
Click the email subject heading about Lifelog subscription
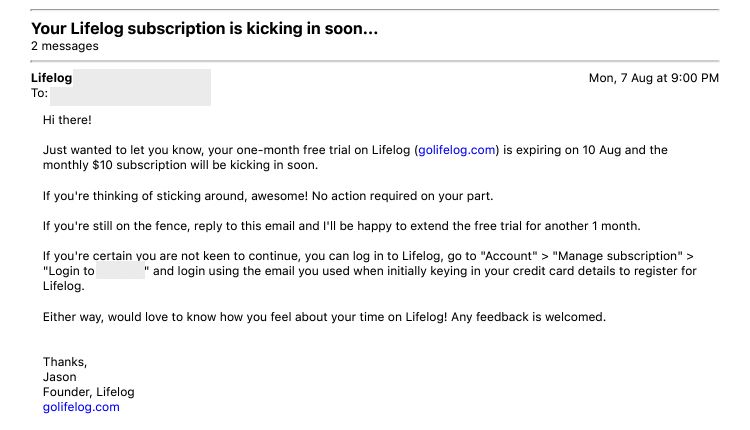coord(204,29)
